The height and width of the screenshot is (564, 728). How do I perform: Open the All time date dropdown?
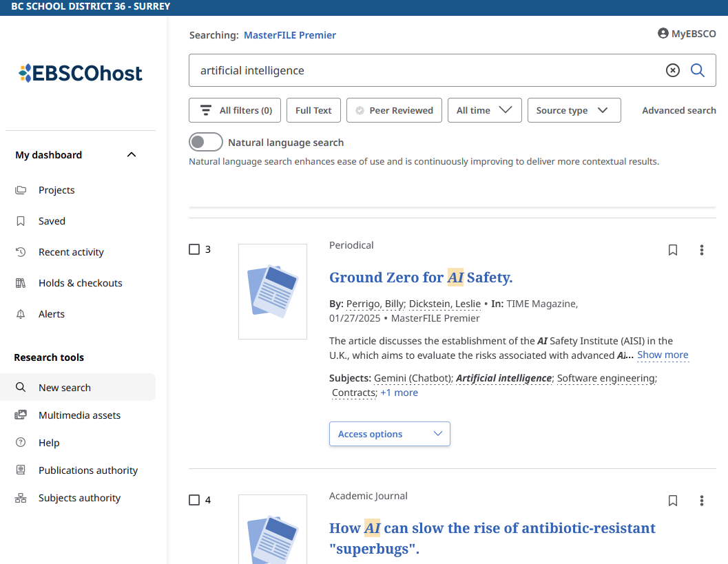pos(485,110)
